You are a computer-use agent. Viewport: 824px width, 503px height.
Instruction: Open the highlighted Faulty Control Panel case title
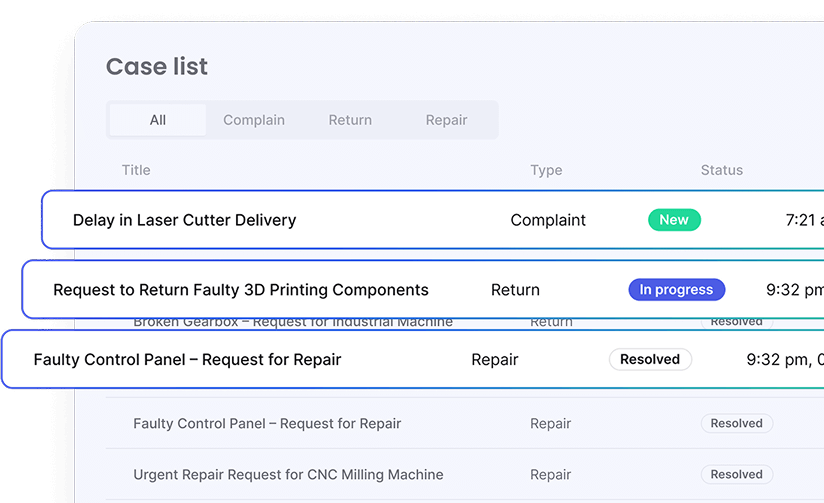187,360
